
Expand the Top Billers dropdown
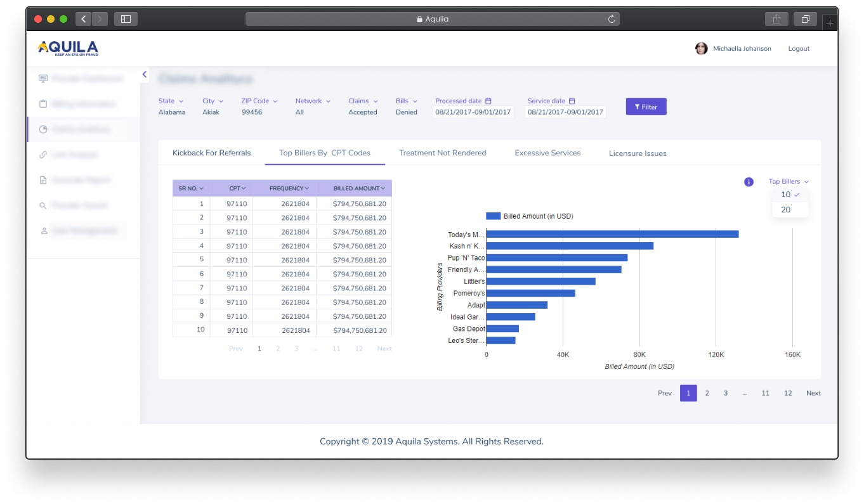coord(789,181)
